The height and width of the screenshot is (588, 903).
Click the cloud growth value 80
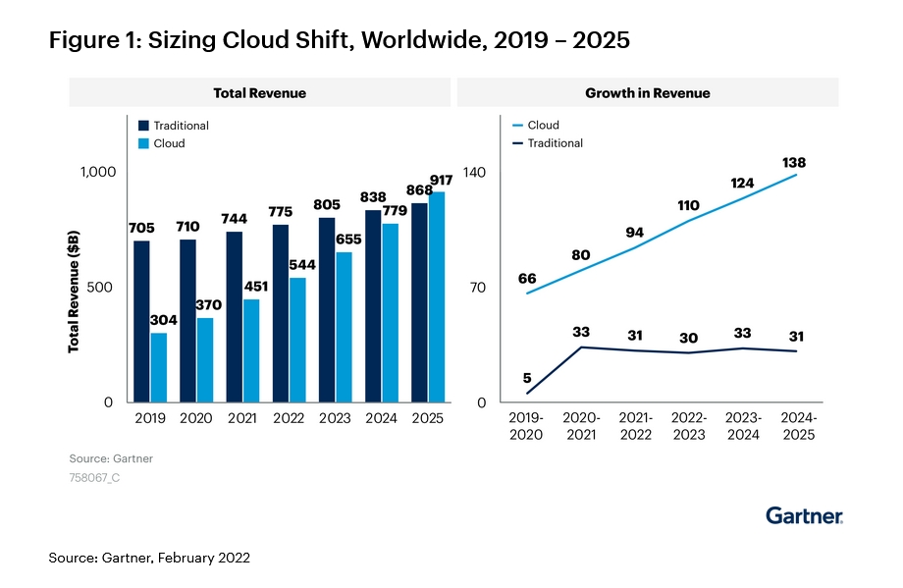pos(581,255)
